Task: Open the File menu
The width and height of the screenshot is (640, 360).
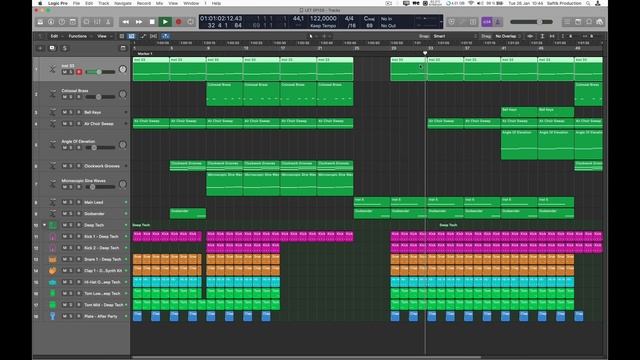Action: pyautogui.click(x=76, y=3)
